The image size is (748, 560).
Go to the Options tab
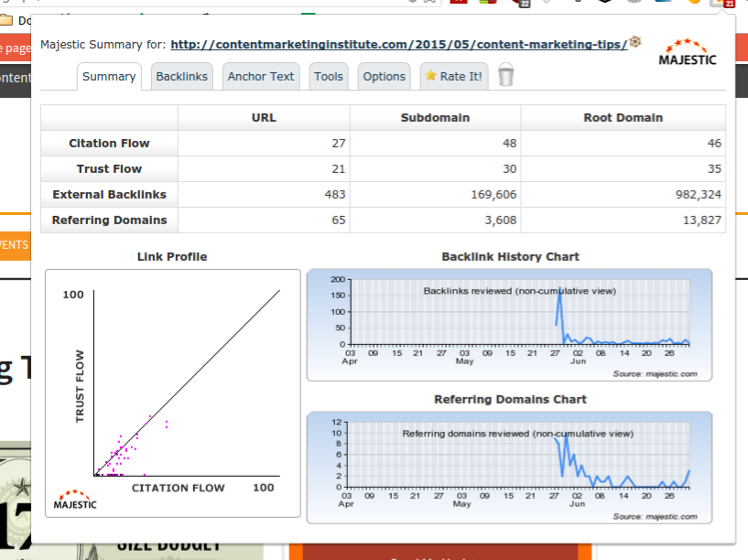384,76
